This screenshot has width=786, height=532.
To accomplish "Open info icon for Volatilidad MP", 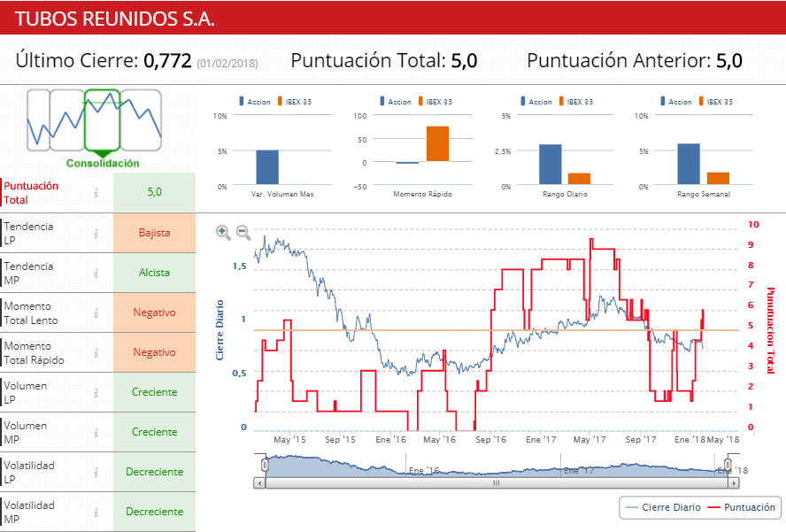I will pos(96,512).
